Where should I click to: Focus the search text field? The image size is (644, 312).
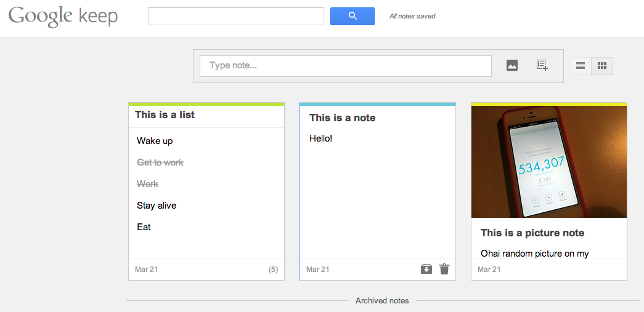pyautogui.click(x=236, y=16)
